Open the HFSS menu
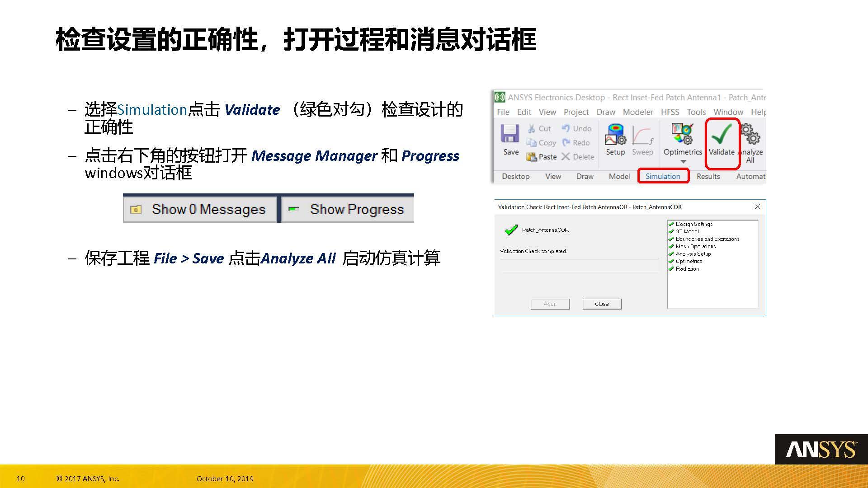 [670, 112]
